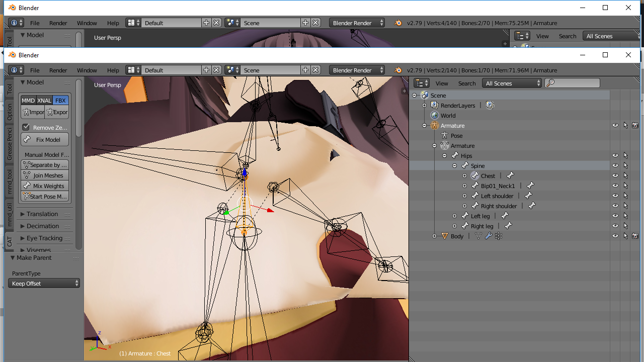Click the Fix Model button
The width and height of the screenshot is (644, 362).
click(44, 140)
